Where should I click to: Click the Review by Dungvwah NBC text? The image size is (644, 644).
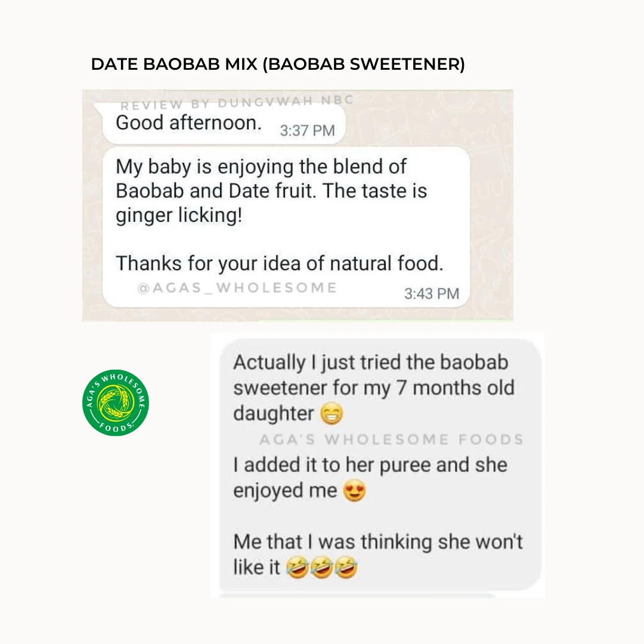(x=237, y=103)
